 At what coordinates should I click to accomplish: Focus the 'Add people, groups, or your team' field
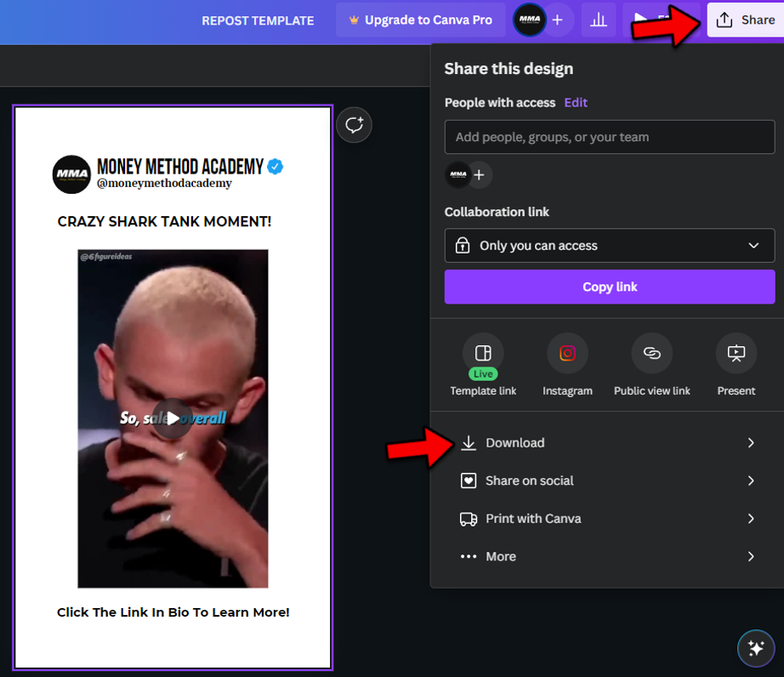(x=610, y=137)
